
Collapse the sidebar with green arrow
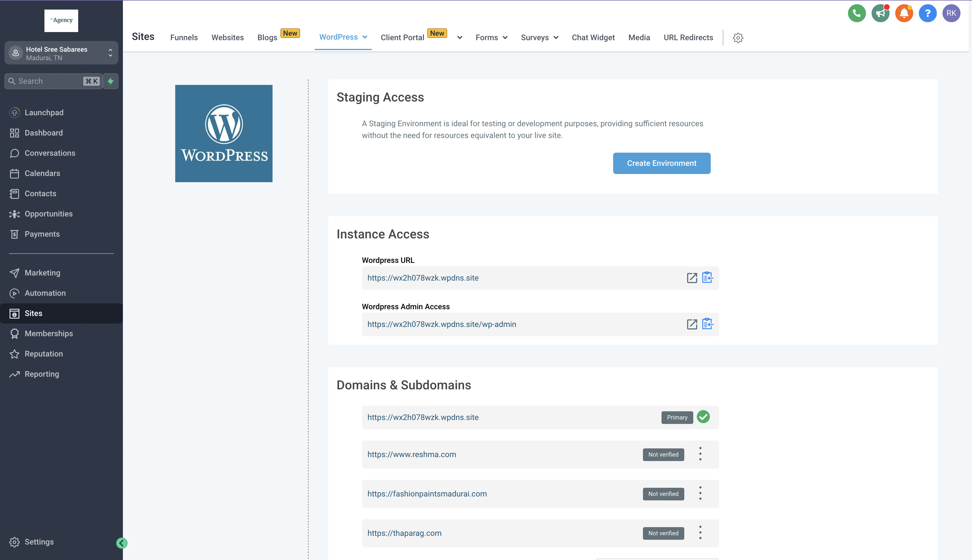point(121,543)
